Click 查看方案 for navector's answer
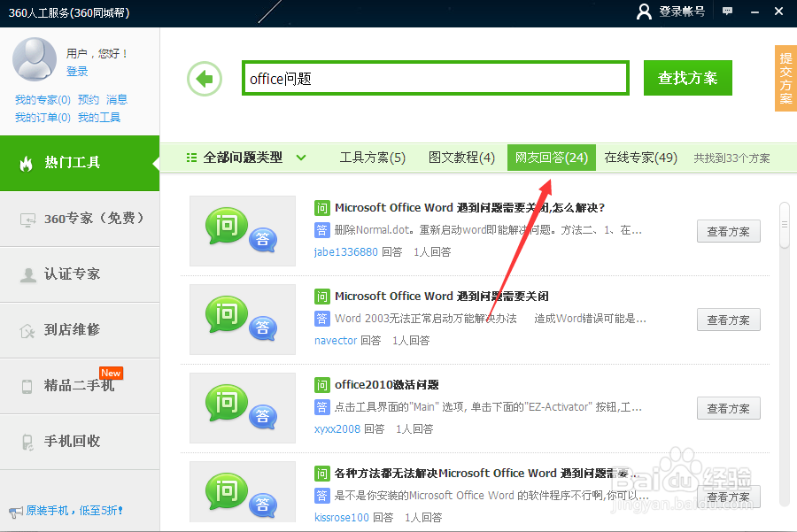797x532 pixels. (x=729, y=320)
